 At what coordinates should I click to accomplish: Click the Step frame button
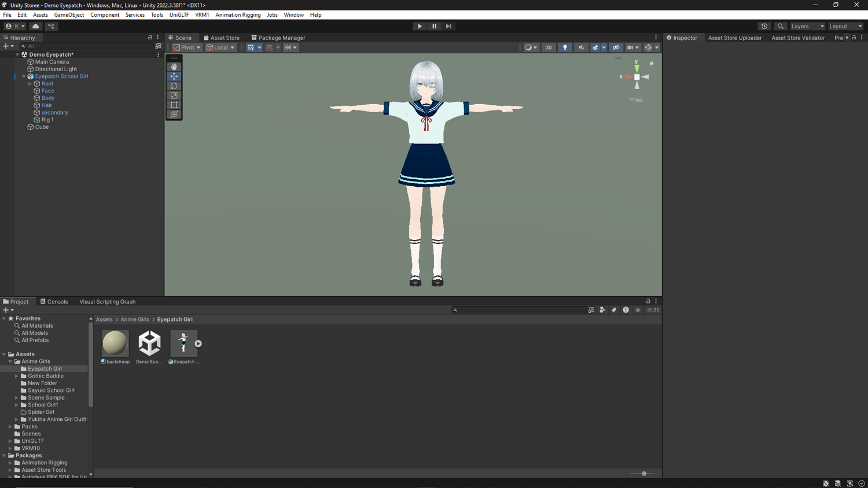[448, 26]
